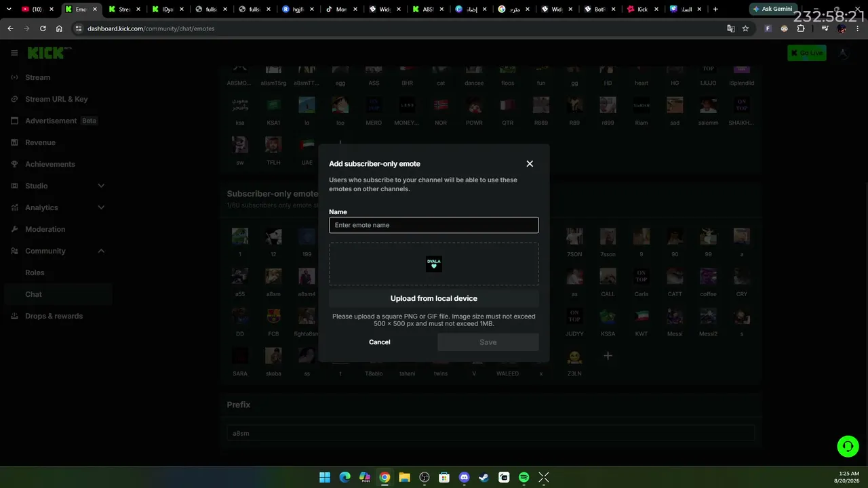Click the Go Live button

[x=807, y=53]
